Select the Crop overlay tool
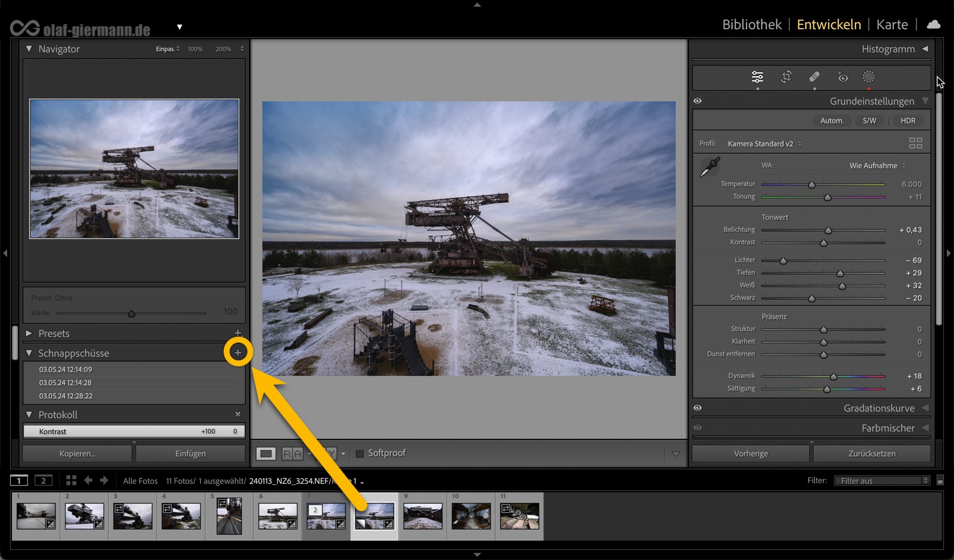The height and width of the screenshot is (560, 954). 786,77
